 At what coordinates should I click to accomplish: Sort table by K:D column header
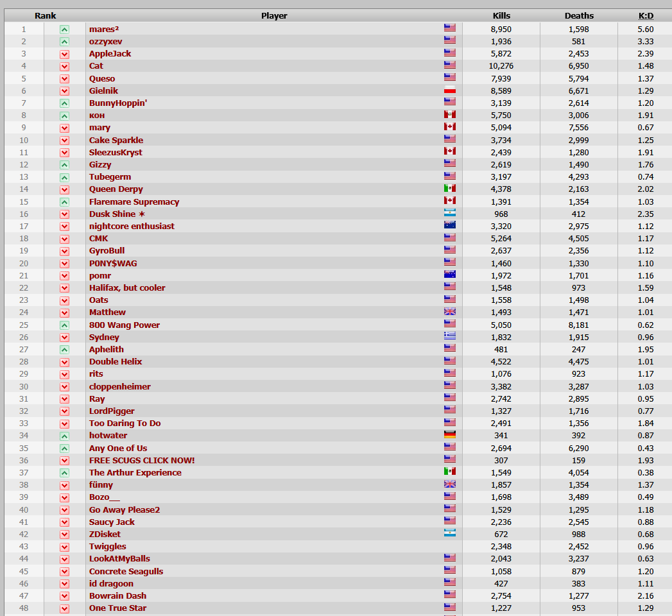pyautogui.click(x=646, y=16)
